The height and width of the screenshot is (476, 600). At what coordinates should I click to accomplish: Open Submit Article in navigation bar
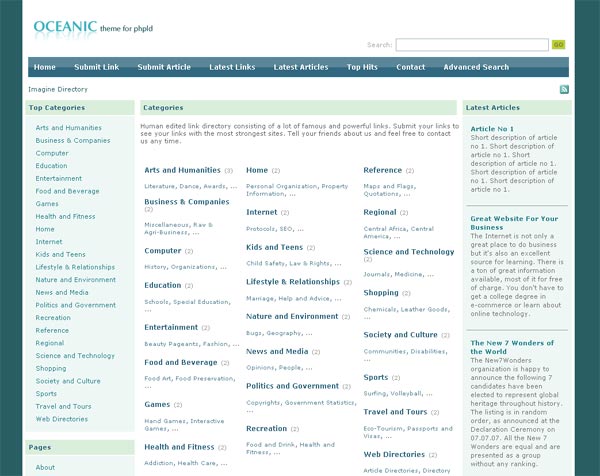[x=164, y=67]
